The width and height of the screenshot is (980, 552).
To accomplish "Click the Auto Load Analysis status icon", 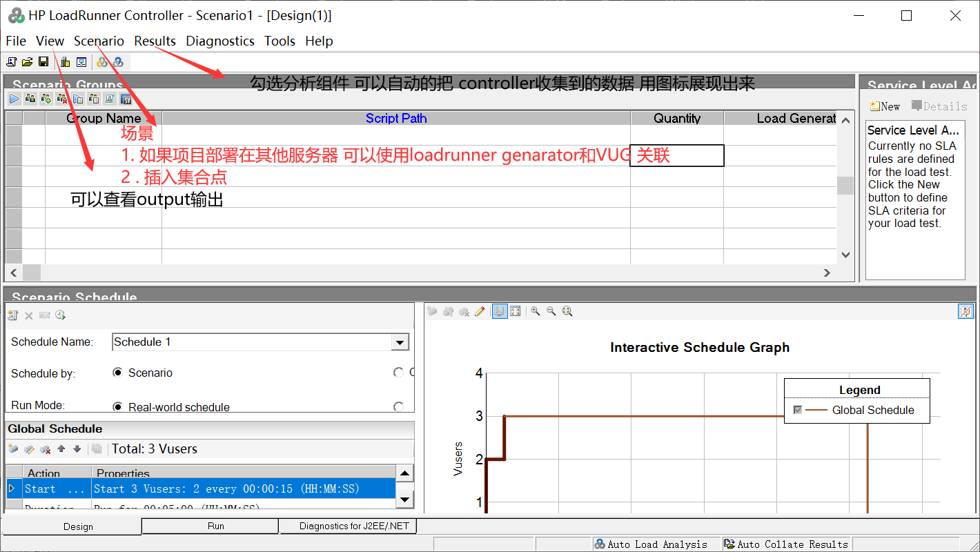I will pos(600,544).
